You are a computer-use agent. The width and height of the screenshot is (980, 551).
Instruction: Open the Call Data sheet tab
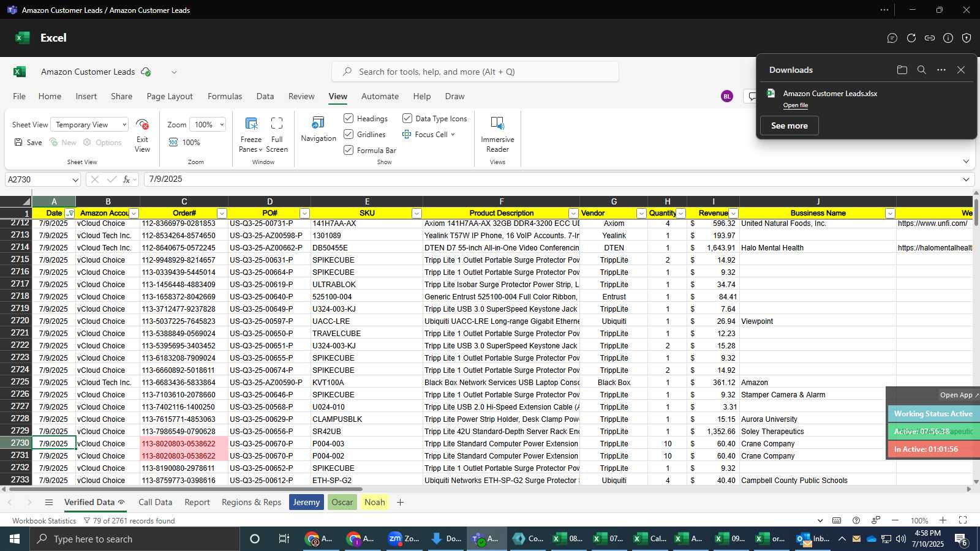[156, 502]
